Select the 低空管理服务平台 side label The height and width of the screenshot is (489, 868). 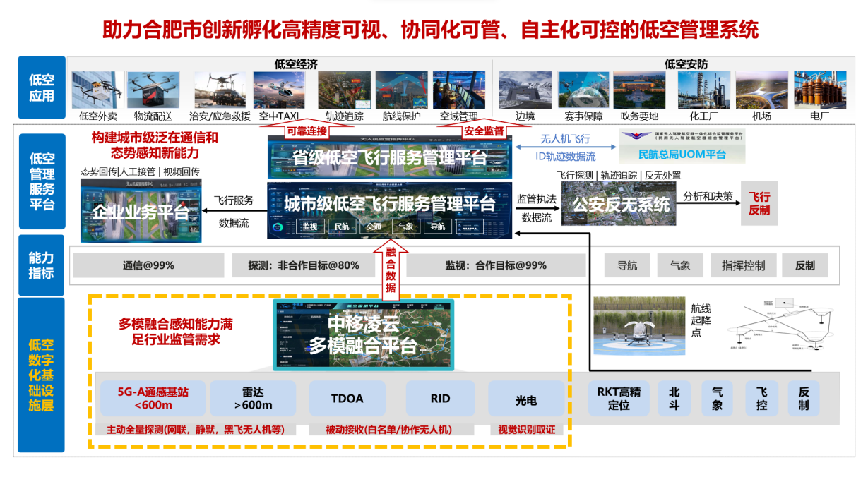(x=42, y=181)
